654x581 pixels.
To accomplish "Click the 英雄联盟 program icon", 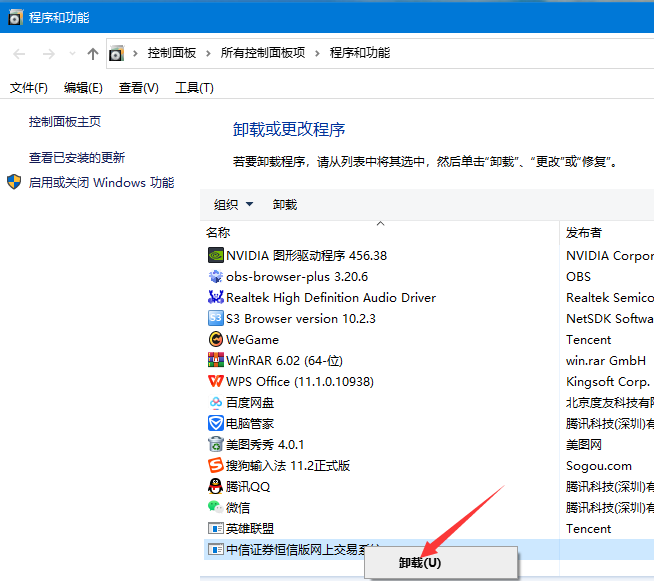I will coord(216,528).
